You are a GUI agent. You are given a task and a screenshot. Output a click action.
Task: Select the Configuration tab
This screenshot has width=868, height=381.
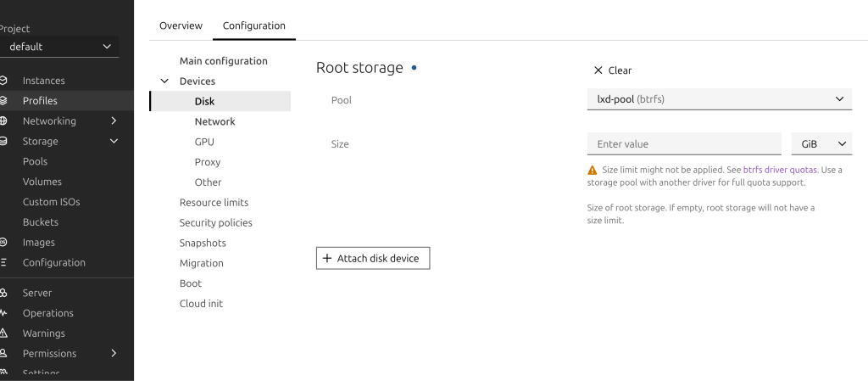253,25
